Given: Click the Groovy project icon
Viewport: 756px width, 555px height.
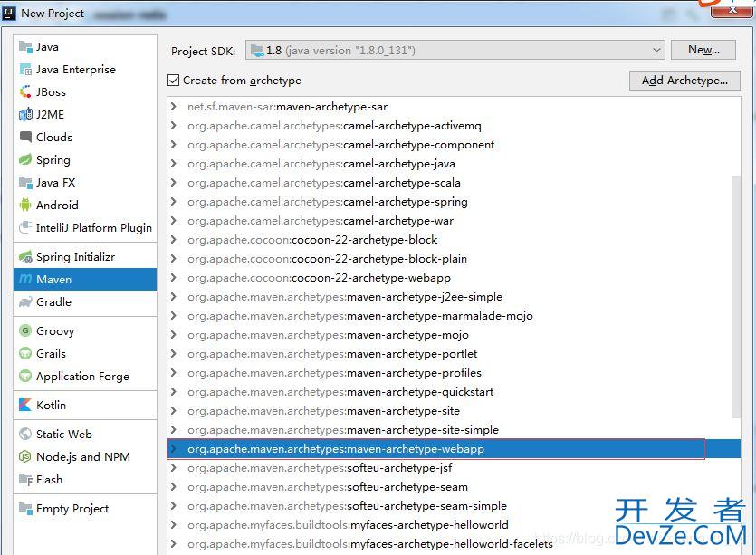Looking at the screenshot, I should tap(25, 331).
